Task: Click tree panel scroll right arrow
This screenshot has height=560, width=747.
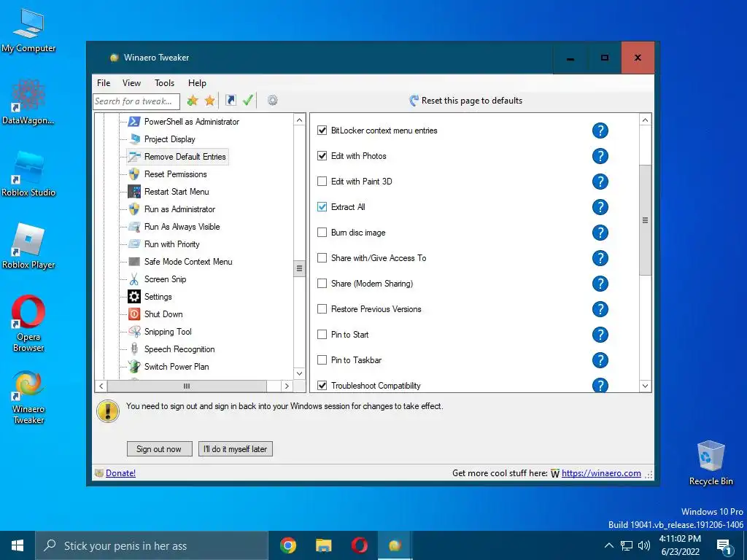Action: tap(286, 386)
